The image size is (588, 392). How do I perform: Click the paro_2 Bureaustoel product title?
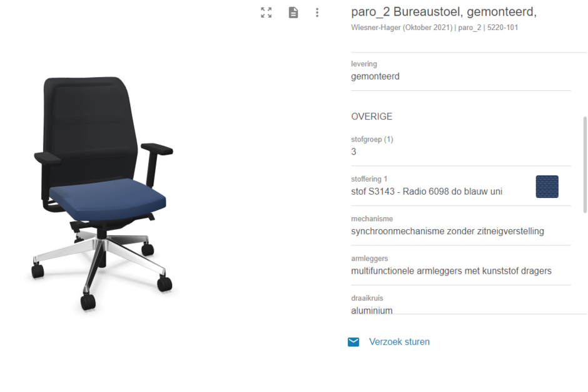[444, 12]
